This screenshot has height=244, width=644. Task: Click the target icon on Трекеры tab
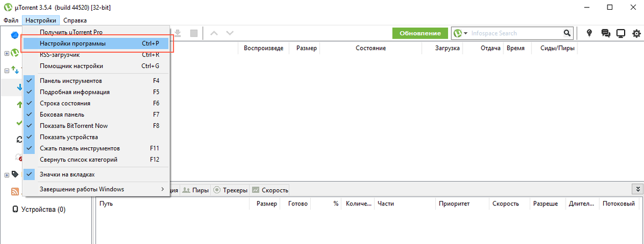coord(217,190)
